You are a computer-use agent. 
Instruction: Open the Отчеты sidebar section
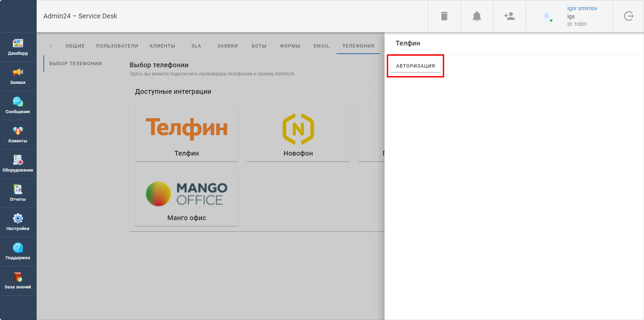18,193
